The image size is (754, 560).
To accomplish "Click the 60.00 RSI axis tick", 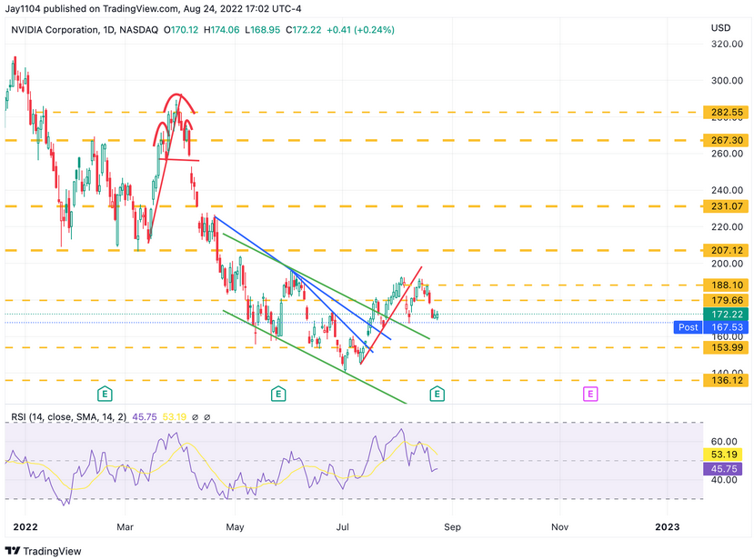I will (724, 441).
